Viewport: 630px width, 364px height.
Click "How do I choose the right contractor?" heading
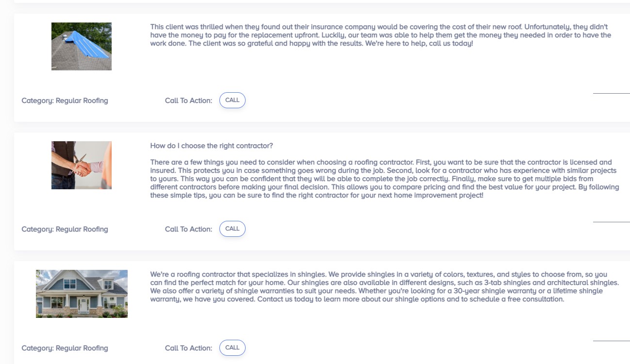click(x=212, y=146)
